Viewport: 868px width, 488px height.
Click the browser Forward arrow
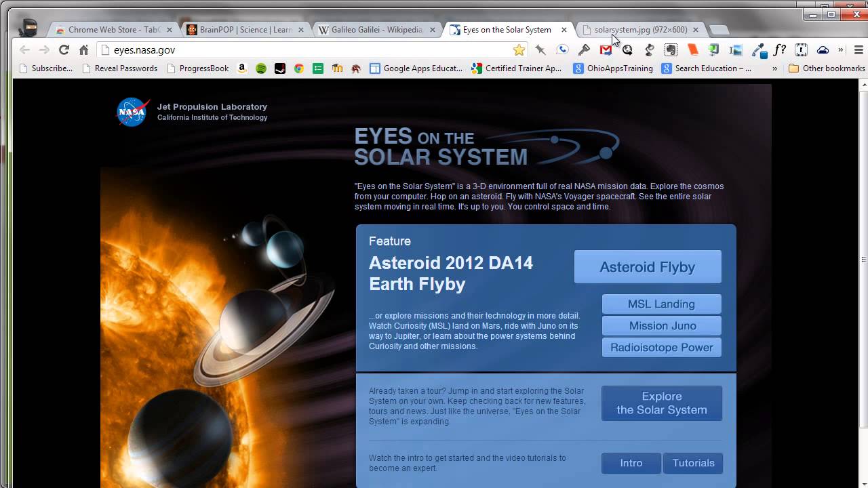pos(44,49)
